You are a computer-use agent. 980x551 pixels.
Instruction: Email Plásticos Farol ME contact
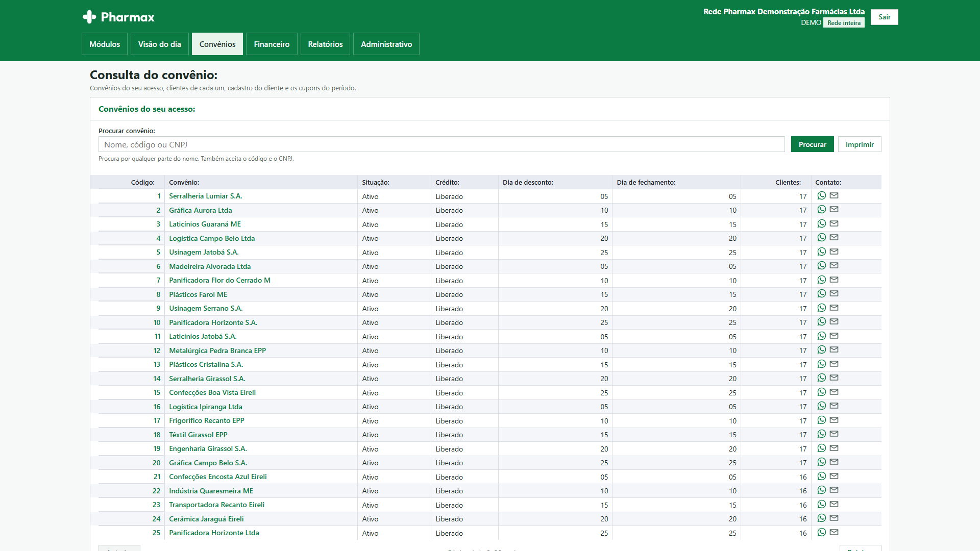[834, 294]
